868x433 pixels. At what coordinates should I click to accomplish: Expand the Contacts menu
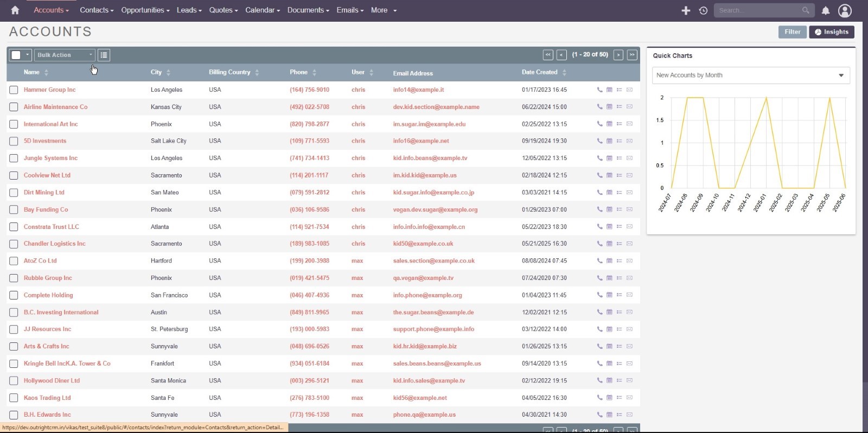click(x=97, y=10)
